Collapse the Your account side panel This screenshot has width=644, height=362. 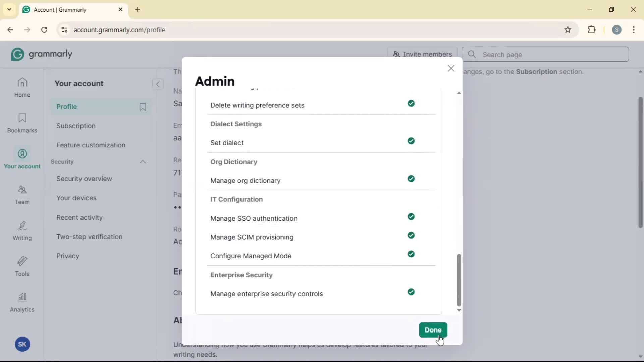tap(158, 84)
